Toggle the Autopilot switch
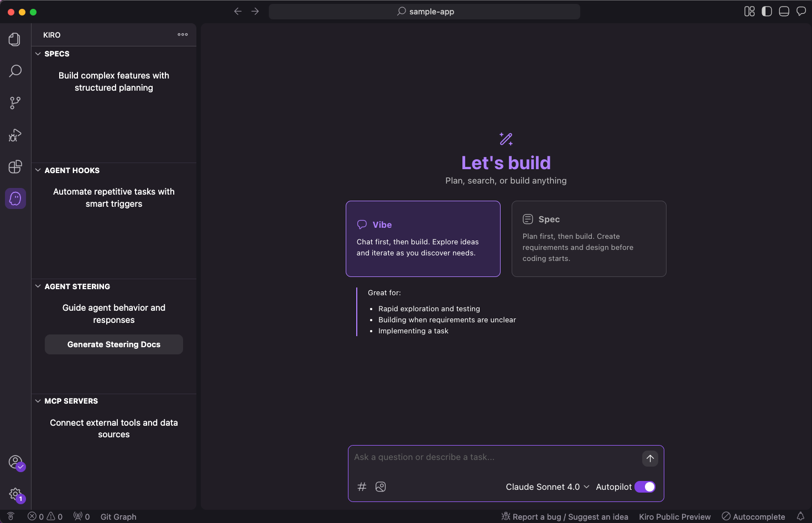Viewport: 812px width, 523px height. tap(645, 487)
